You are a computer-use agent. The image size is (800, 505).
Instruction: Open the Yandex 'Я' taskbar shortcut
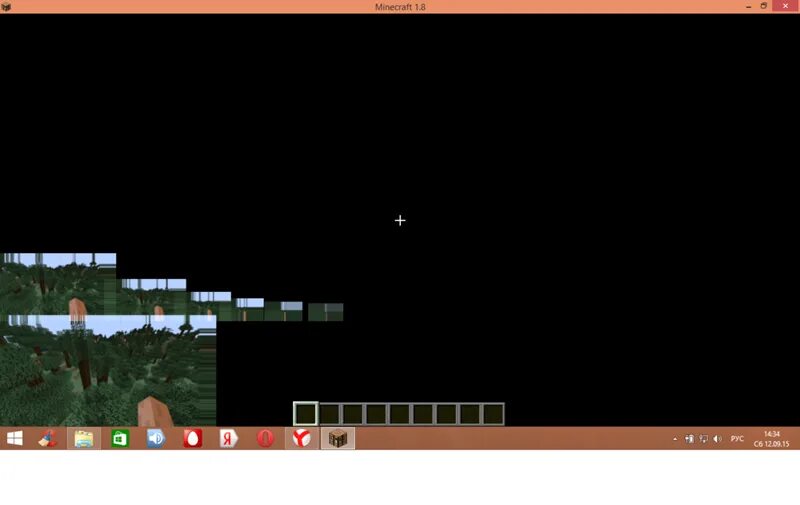point(229,438)
